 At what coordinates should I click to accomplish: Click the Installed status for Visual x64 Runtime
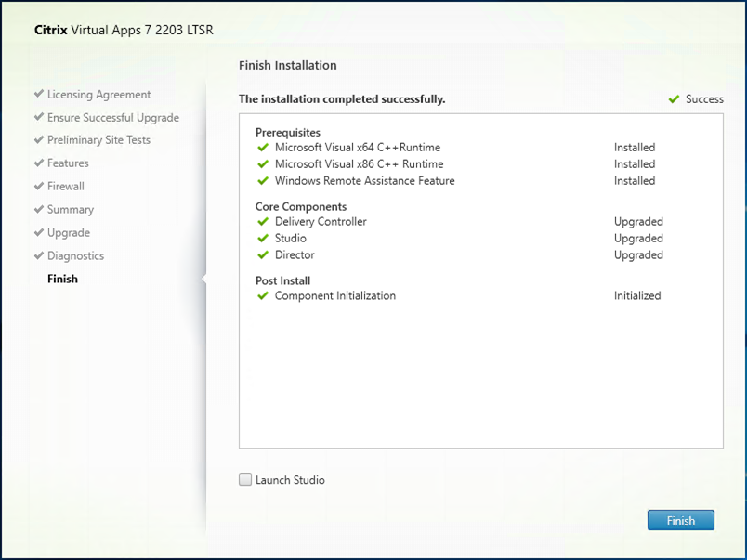[x=634, y=147]
